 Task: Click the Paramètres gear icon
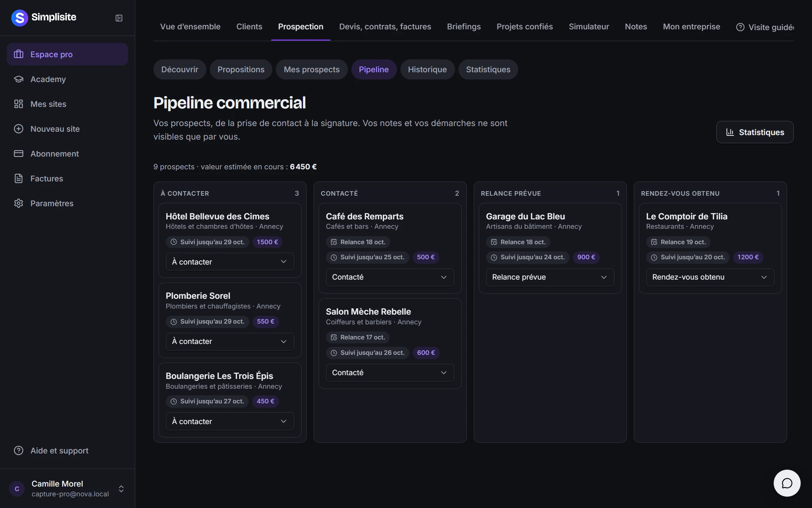18,203
